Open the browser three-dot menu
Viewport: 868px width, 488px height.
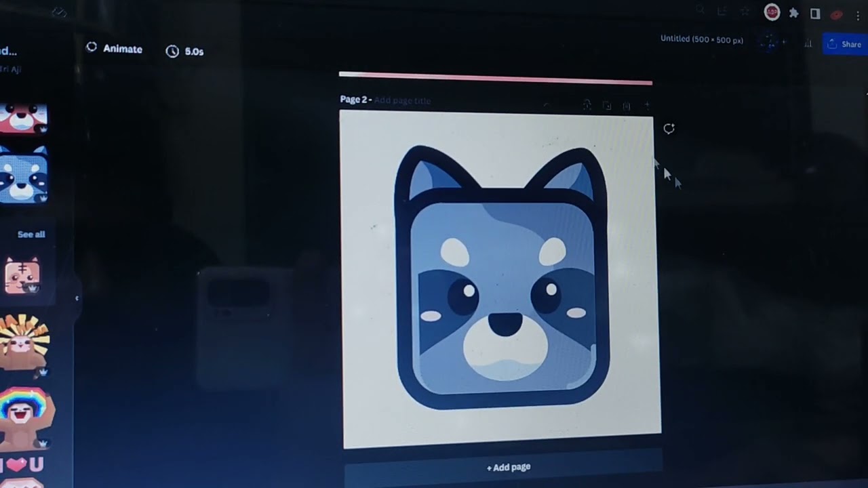click(x=858, y=14)
